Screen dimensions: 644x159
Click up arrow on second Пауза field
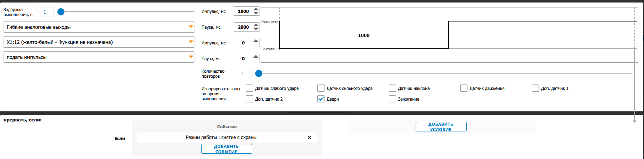coord(256,57)
